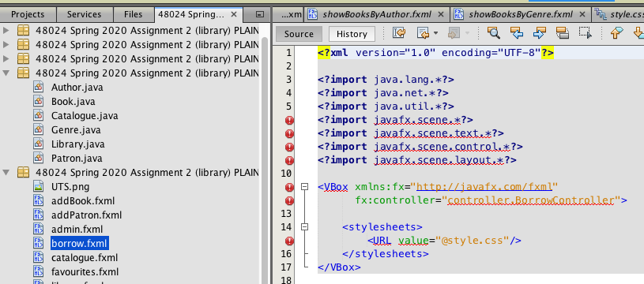The image size is (644, 284).
Task: Click showBooksByGenre.fxml tab file icon
Action: (x=458, y=14)
